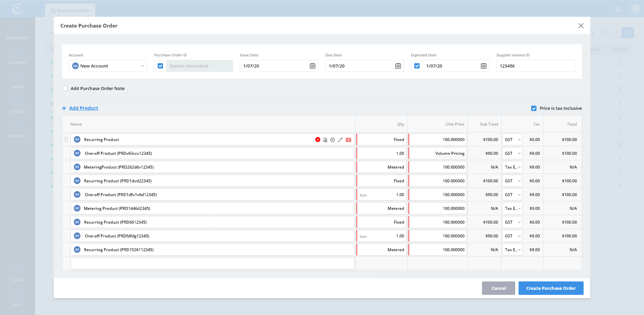This screenshot has width=644, height=315.
Task: Click the Add Product link
Action: pyautogui.click(x=84, y=108)
